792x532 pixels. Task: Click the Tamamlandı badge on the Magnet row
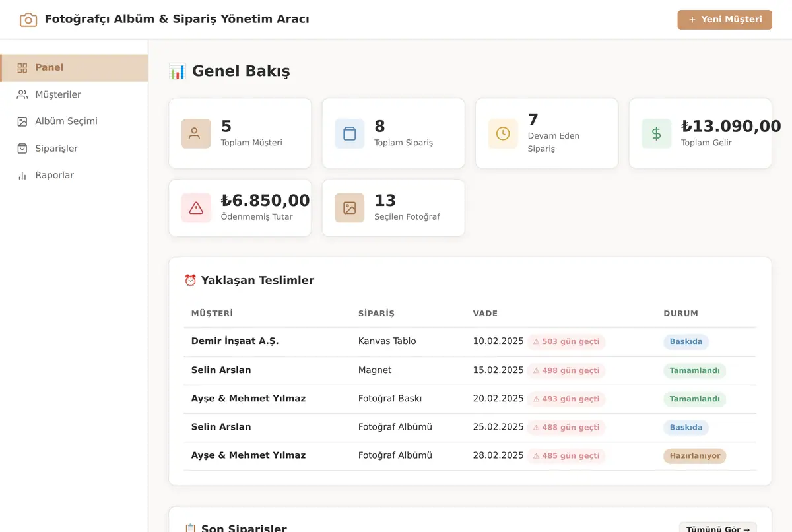[x=694, y=371]
